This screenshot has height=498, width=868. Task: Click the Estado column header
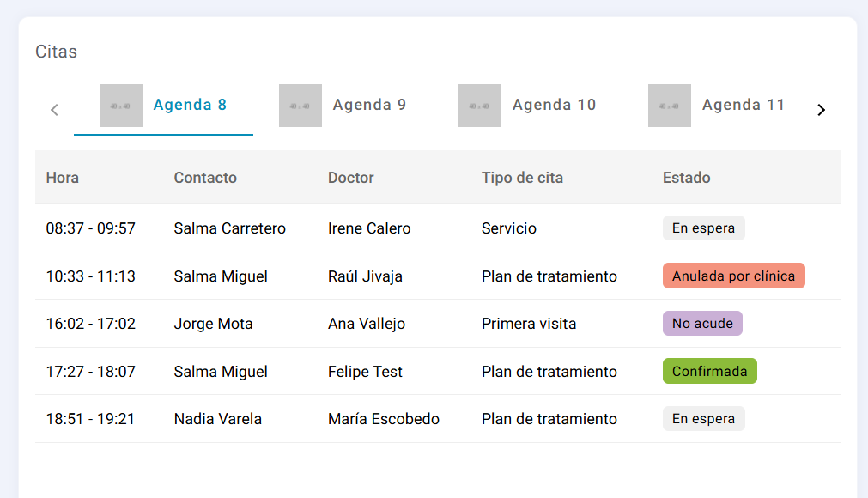click(687, 178)
